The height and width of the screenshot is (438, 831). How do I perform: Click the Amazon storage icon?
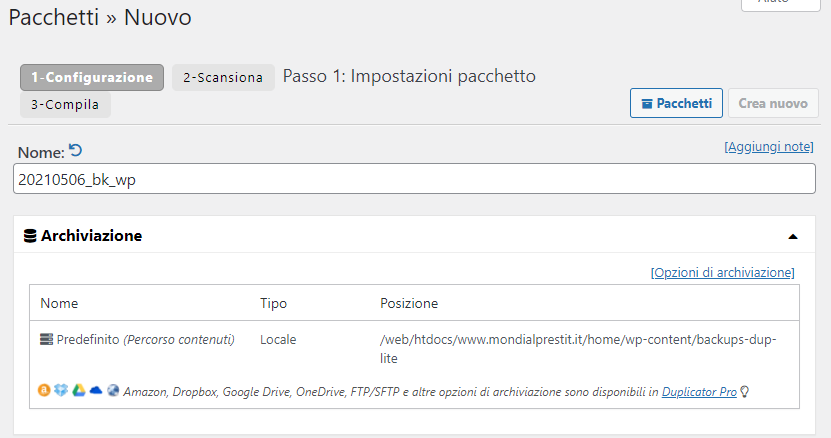click(x=44, y=392)
